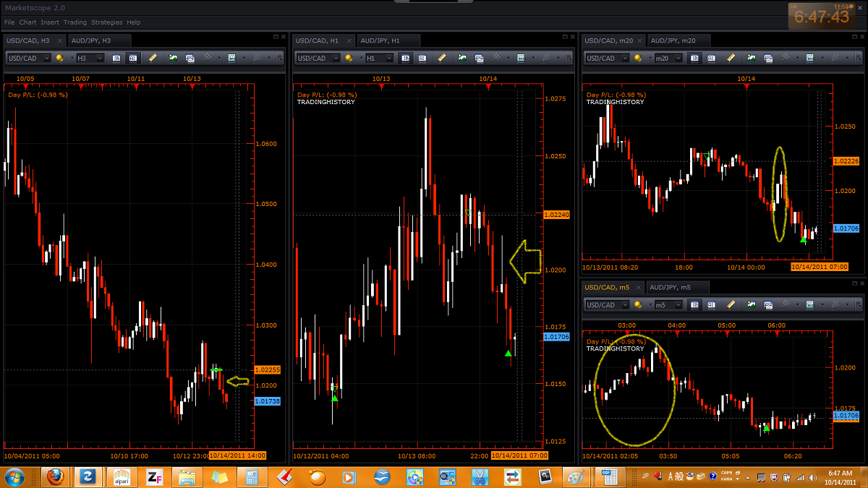
Task: Click the apari icon on the taskbar
Action: click(121, 477)
